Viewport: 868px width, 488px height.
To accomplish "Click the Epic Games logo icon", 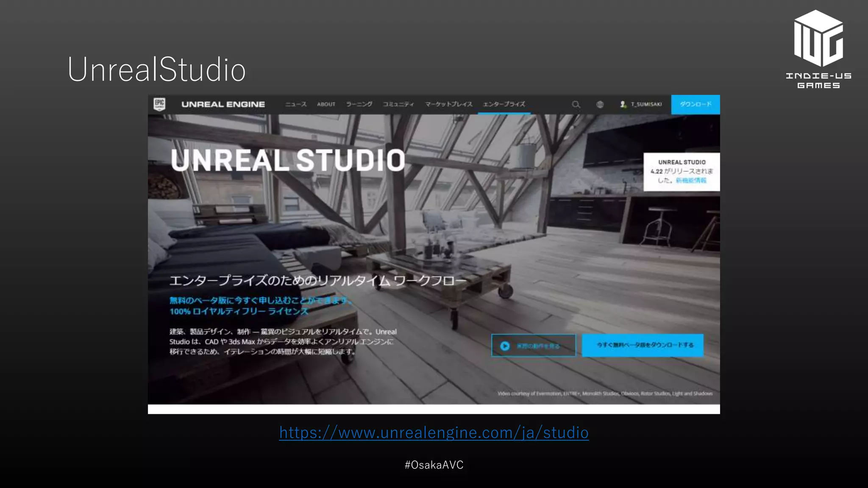I will coord(159,104).
